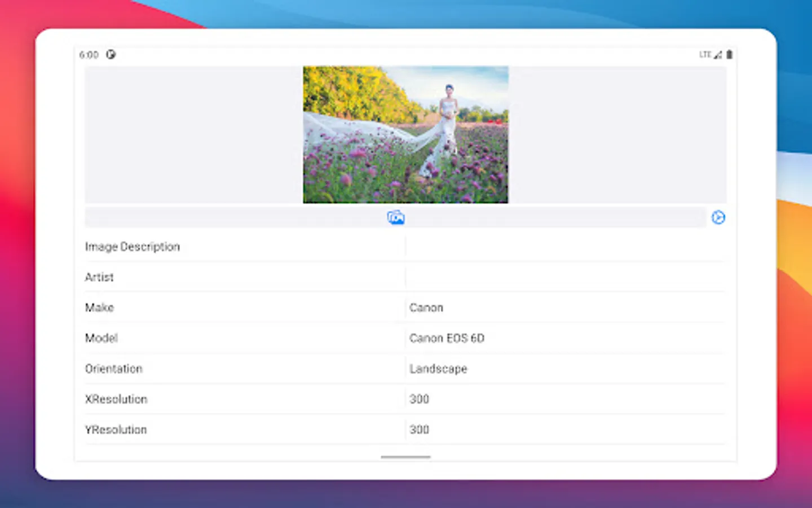Tap the 6:00 clock in status bar

(x=89, y=55)
